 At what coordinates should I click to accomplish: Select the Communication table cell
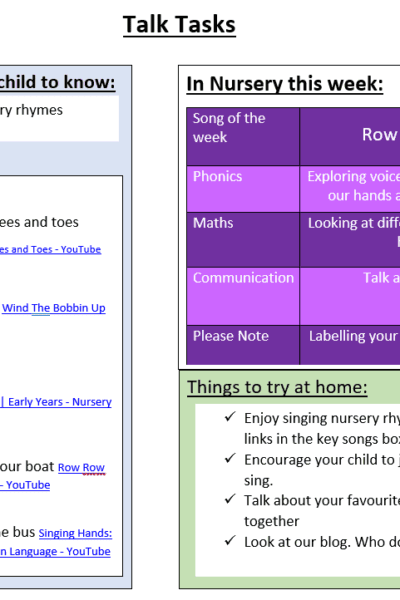pos(243,297)
